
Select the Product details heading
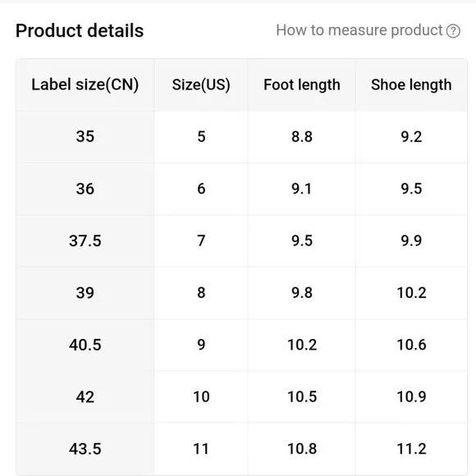(x=80, y=30)
